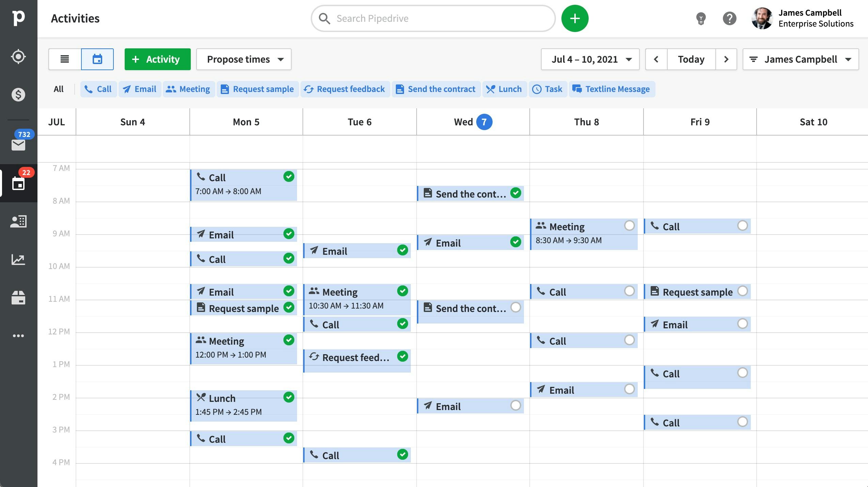Click the green quick-add plus button
Viewport: 868px width, 487px height.
(x=575, y=18)
